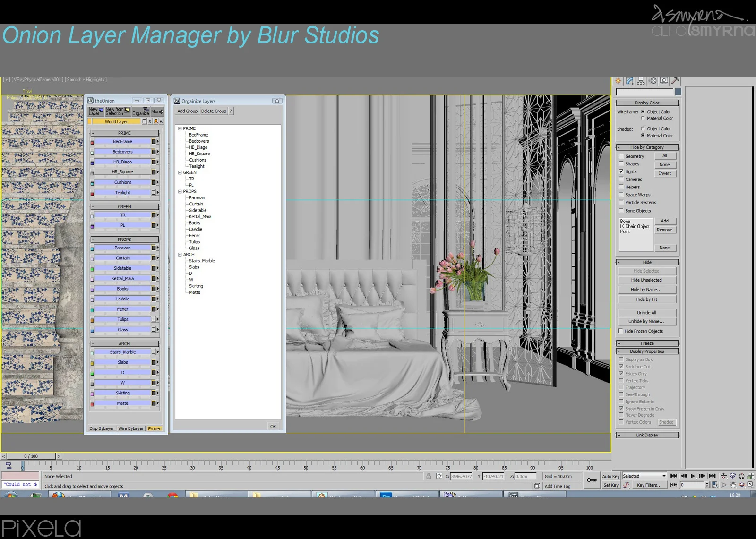Open the Selected key filter dropdown
The image size is (756, 539).
coord(644,476)
